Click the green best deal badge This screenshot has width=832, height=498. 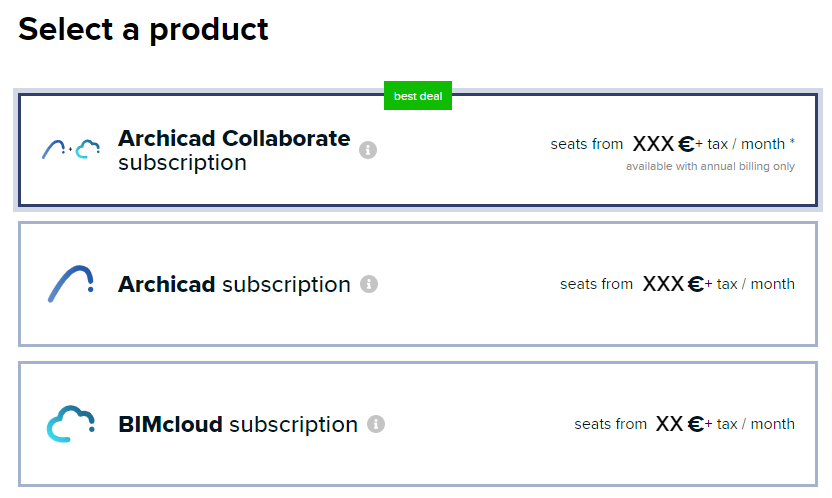click(x=418, y=96)
